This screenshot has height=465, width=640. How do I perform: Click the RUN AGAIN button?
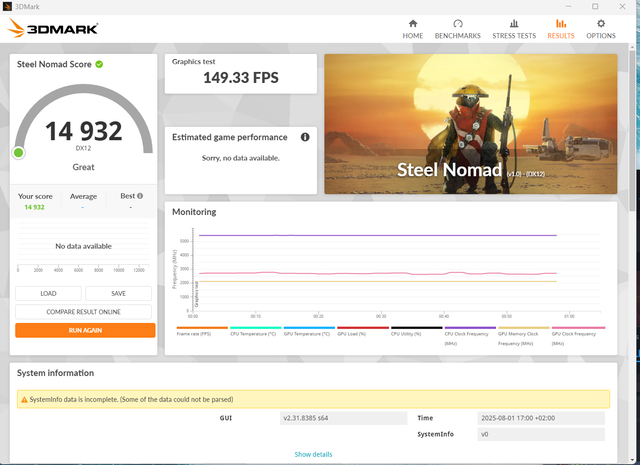pos(85,330)
